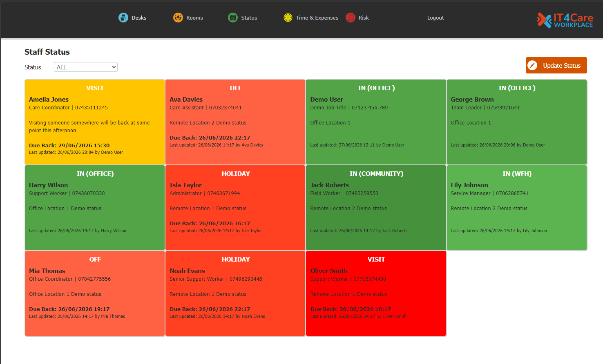Open the Risk menu label
The image size is (603, 364).
[x=364, y=18]
